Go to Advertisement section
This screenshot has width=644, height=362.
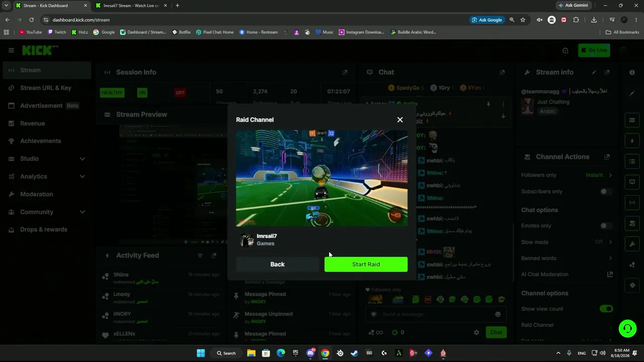click(x=46, y=106)
